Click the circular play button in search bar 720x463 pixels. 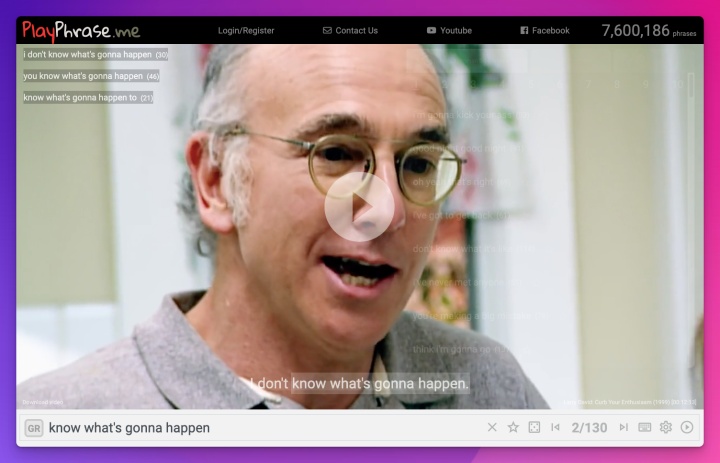687,427
